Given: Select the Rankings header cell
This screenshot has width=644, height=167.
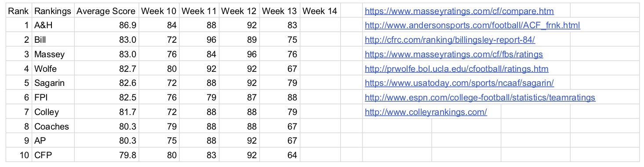Looking at the screenshot, I should pos(53,11).
